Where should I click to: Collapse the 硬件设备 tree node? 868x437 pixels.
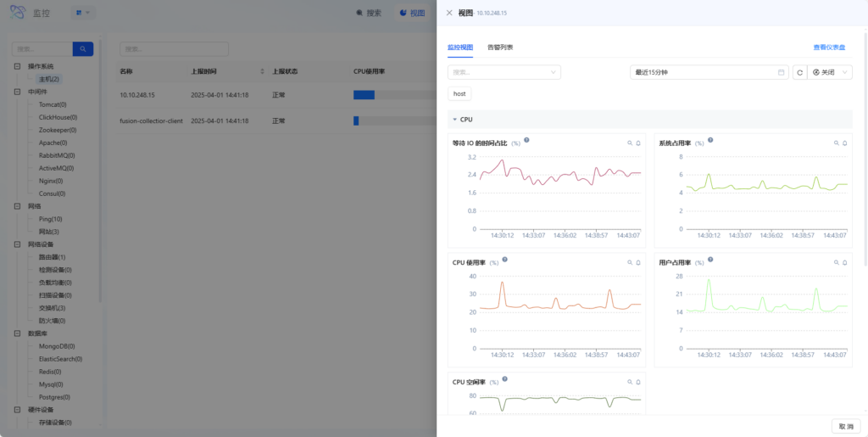pos(17,410)
